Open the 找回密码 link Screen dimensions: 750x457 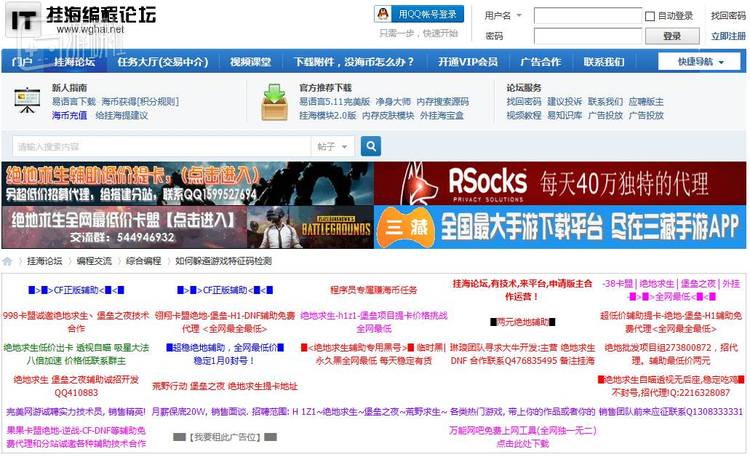(728, 16)
